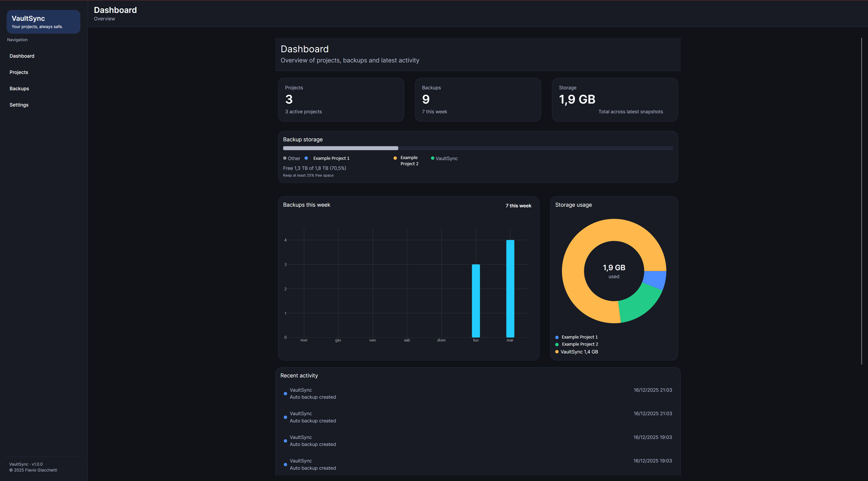Select the Storage 1,9 GB card
The image size is (868, 481).
coord(614,99)
